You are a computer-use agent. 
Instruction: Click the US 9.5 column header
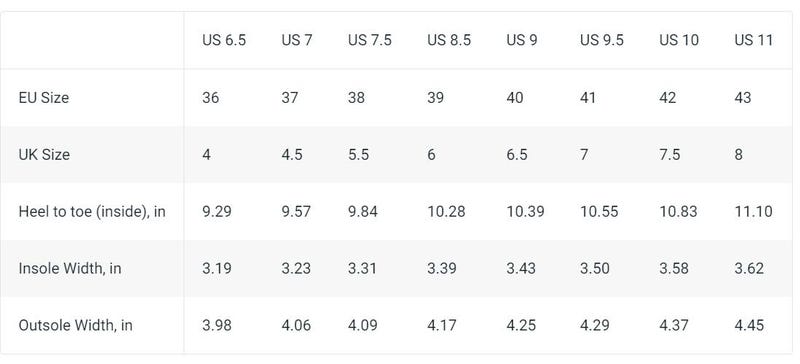pyautogui.click(x=602, y=40)
